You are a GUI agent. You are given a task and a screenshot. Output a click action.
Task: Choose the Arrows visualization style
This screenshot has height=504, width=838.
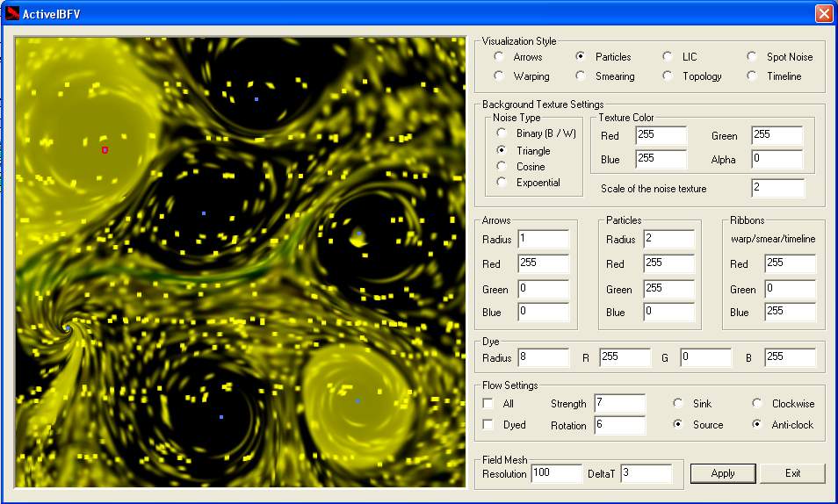point(499,57)
